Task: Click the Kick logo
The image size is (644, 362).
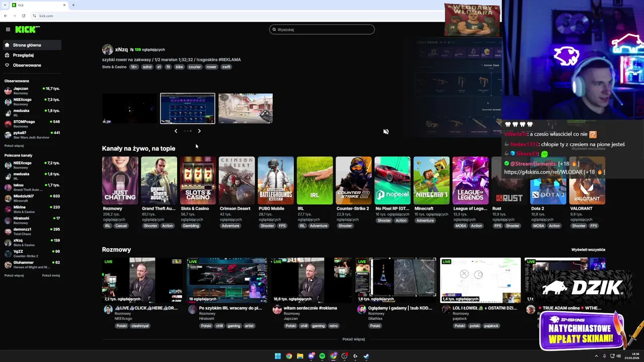Action: coord(27,30)
